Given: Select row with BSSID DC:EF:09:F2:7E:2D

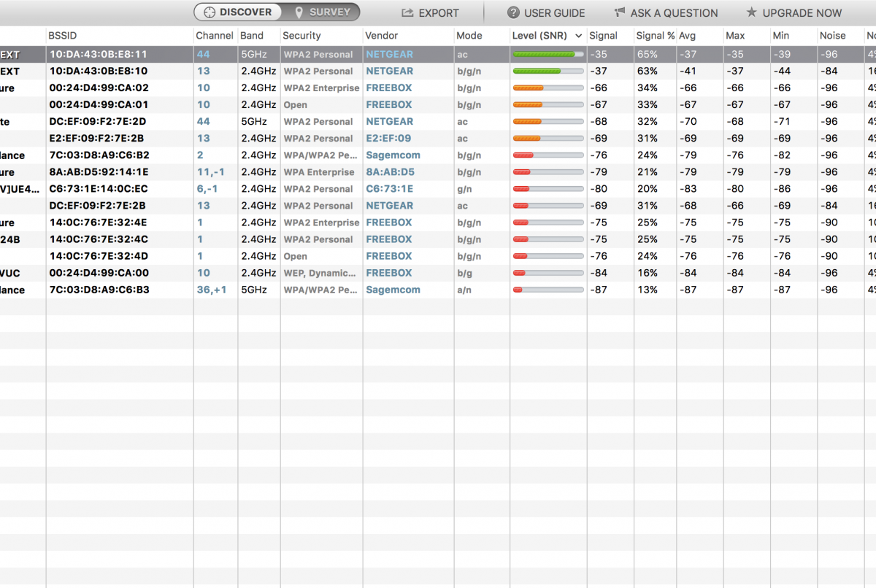Looking at the screenshot, I should pyautogui.click(x=438, y=121).
